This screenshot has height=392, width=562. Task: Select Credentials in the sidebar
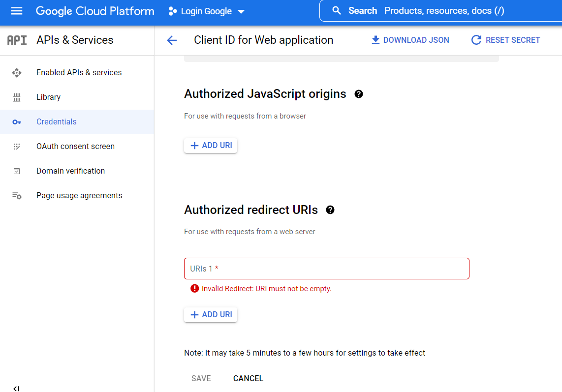[77, 122]
